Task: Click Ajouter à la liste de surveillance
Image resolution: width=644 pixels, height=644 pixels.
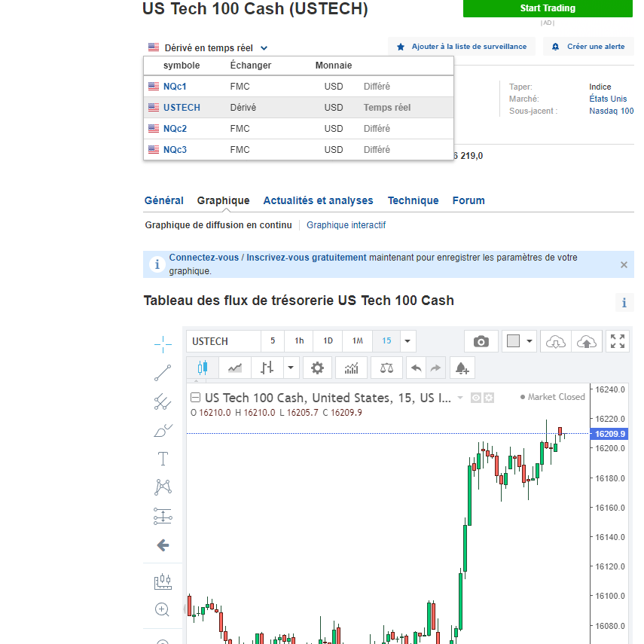Action: [x=462, y=47]
